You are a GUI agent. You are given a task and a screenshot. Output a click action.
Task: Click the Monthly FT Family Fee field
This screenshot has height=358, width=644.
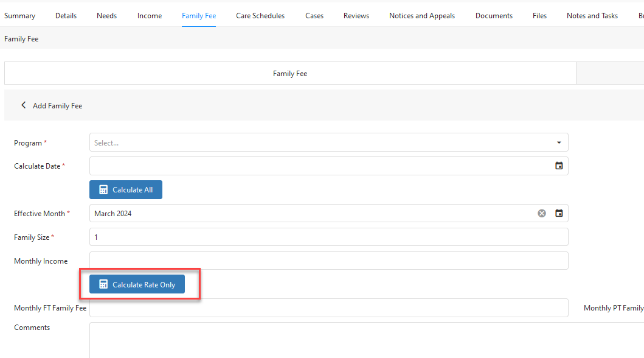(328, 308)
